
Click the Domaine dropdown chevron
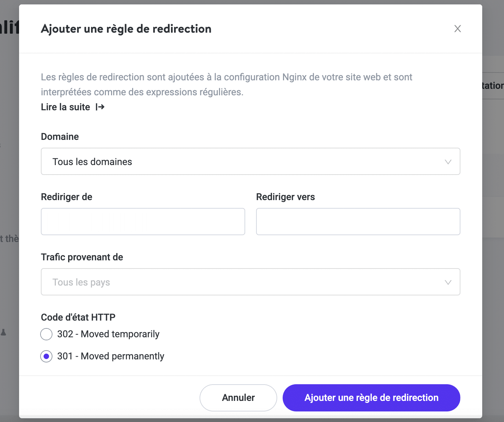tap(448, 162)
